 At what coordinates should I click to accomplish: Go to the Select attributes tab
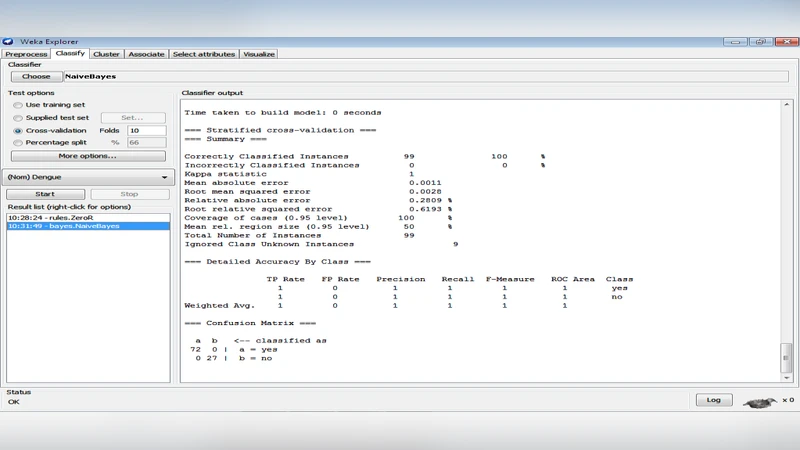204,54
